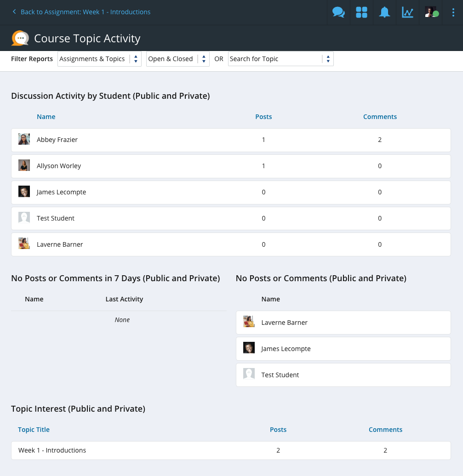Viewport: 463px width, 476px height.
Task: Expand the Open & Closed filter dropdown
Action: click(177, 59)
